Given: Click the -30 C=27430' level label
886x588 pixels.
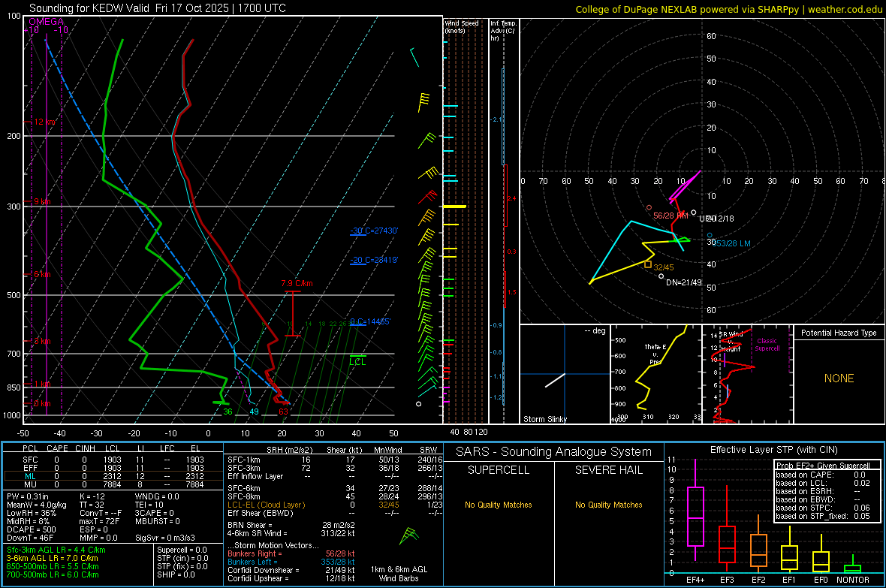Looking at the screenshot, I should (374, 231).
